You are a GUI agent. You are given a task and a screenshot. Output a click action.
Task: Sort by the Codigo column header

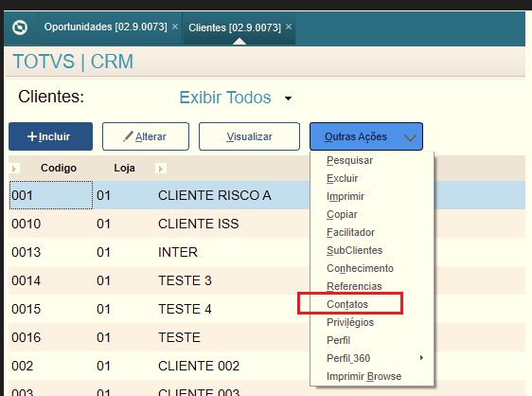59,168
